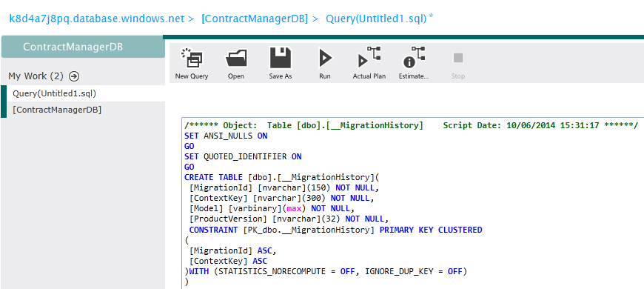Viewport: 644px width, 289px height.
Task: Open a saved query with folder icon
Action: 236,58
